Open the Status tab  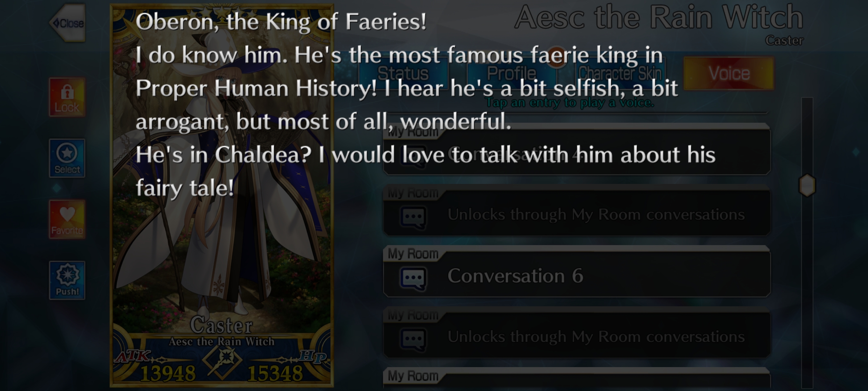(x=403, y=73)
